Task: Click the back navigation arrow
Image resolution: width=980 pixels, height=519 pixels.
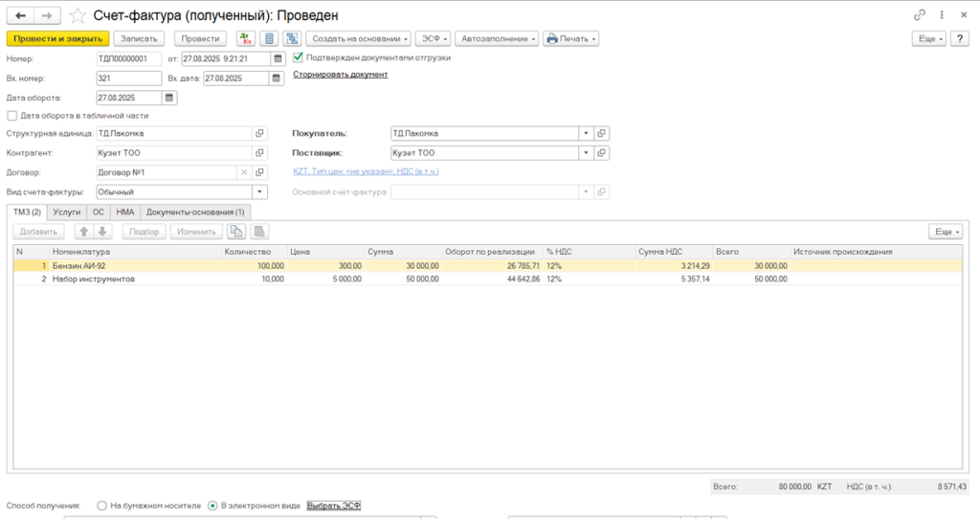Action: click(x=20, y=16)
